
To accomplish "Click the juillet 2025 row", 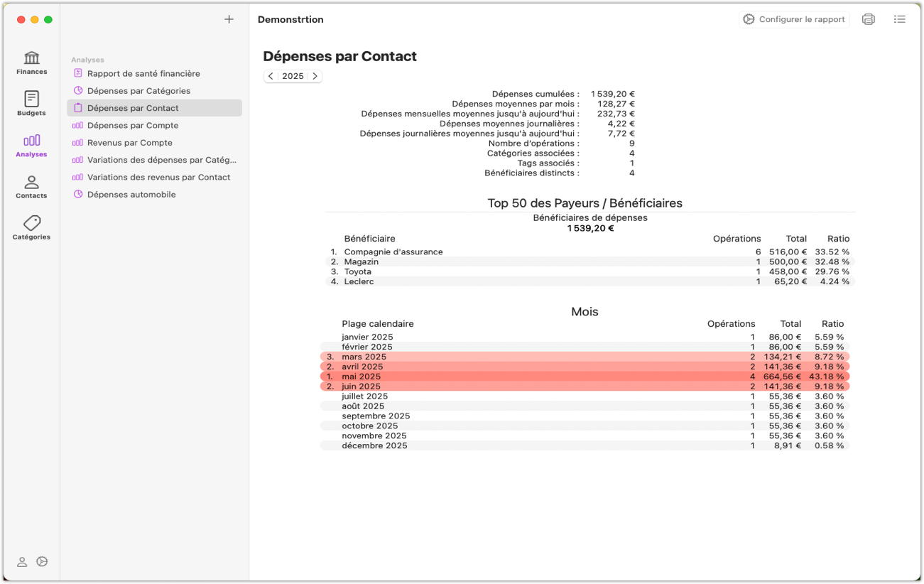I will (585, 396).
